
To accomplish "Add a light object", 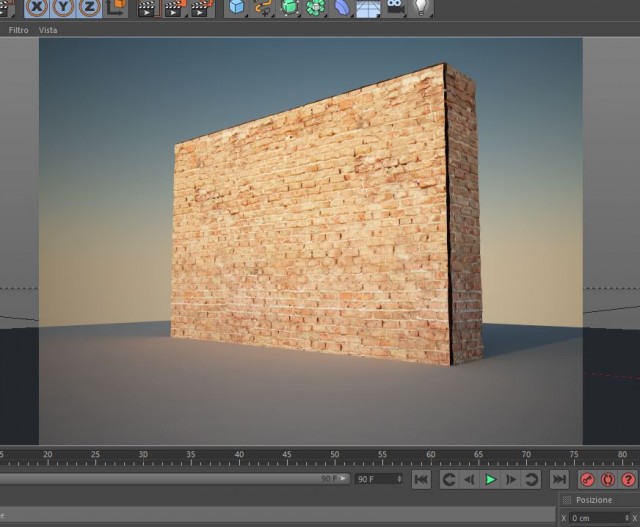I will coord(421,7).
